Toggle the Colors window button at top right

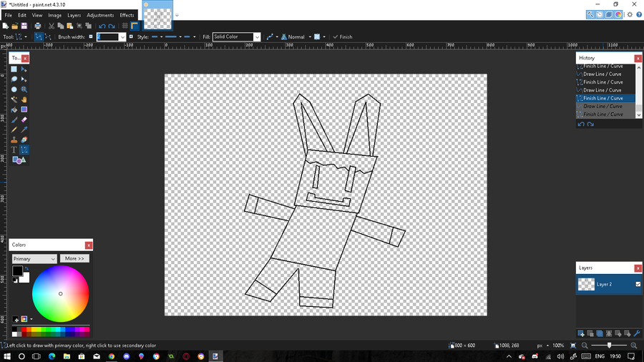(618, 15)
